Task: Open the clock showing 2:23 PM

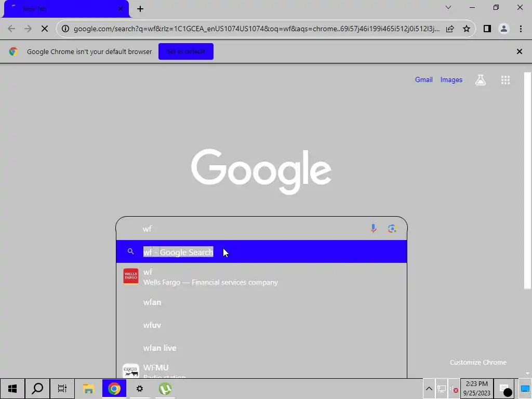Action: click(x=477, y=389)
